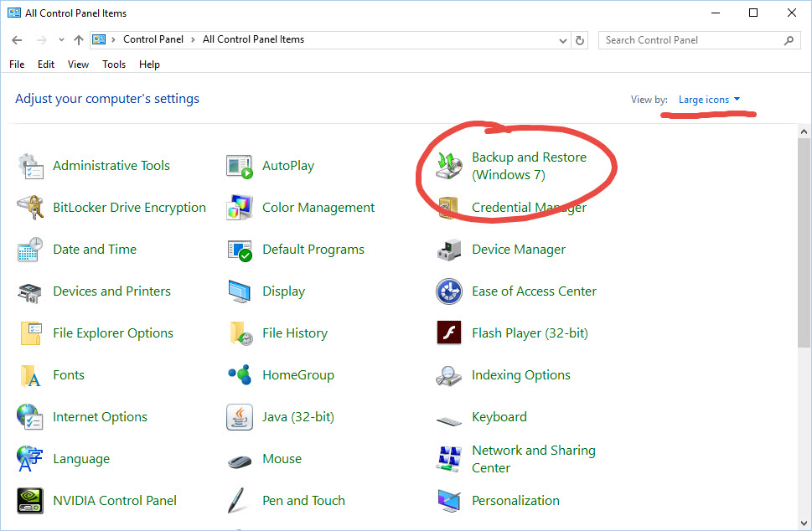Open the Network and Sharing Center icon
Image resolution: width=812 pixels, height=531 pixels.
point(449,459)
